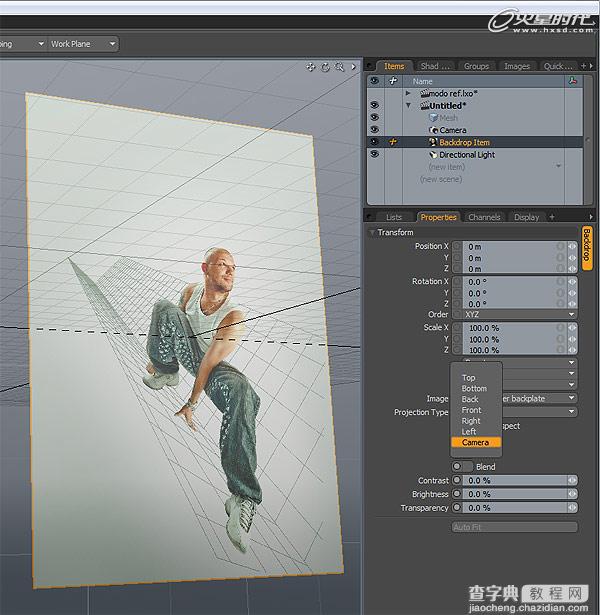The image size is (600, 615).
Task: Toggle visibility eye of Untitled scene
Action: click(375, 105)
